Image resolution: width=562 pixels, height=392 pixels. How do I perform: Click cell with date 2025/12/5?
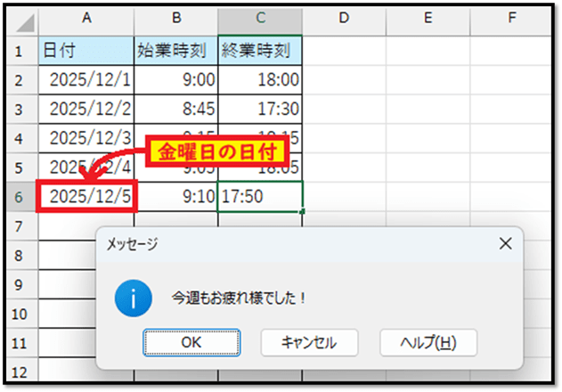[87, 196]
